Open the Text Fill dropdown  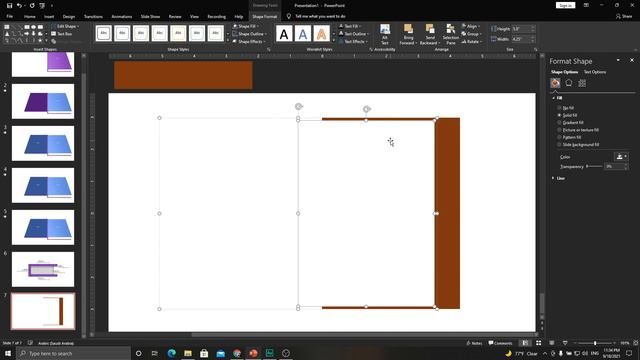click(x=351, y=26)
